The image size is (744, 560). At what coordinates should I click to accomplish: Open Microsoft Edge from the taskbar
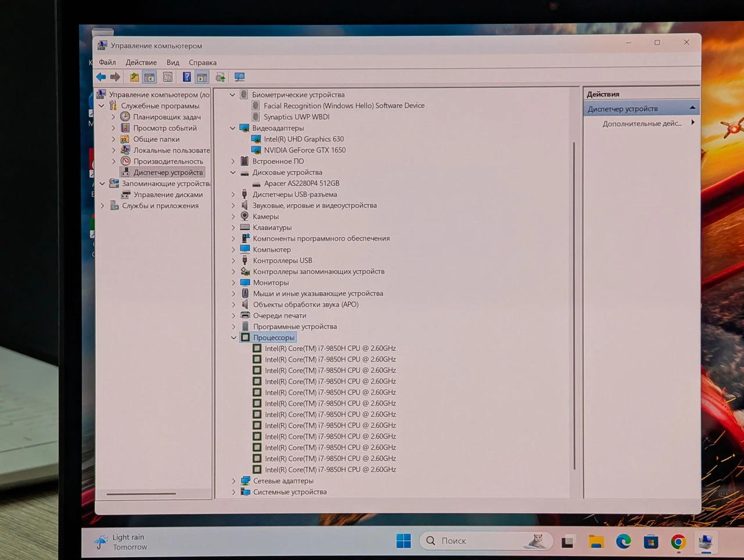click(x=624, y=541)
